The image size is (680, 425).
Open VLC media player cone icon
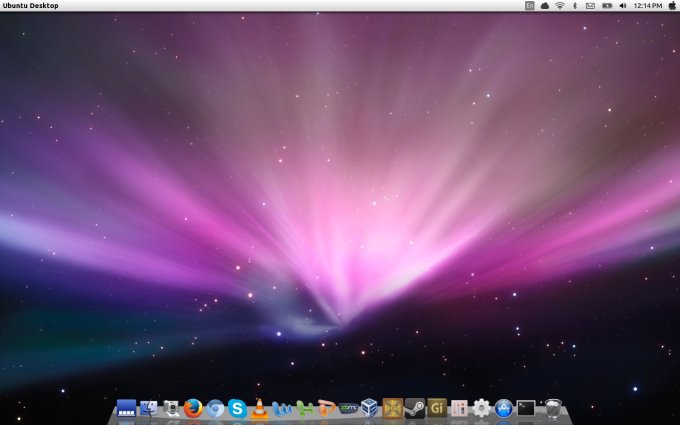pos(259,408)
